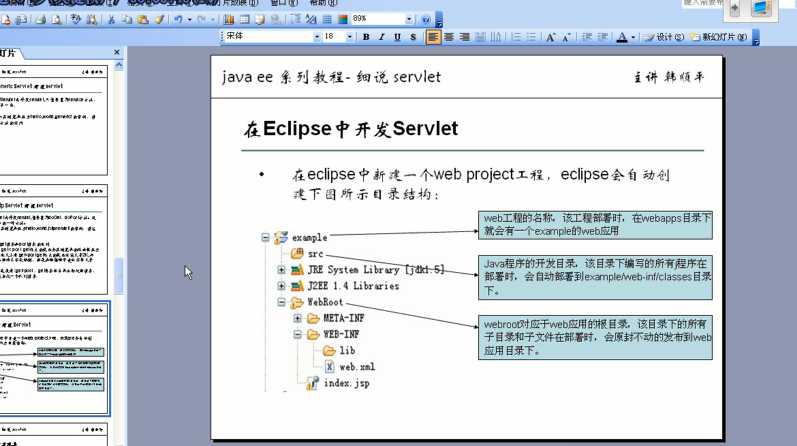
Task: Click the slide thumbnail pane scrollbar thumb
Action: click(119, 276)
